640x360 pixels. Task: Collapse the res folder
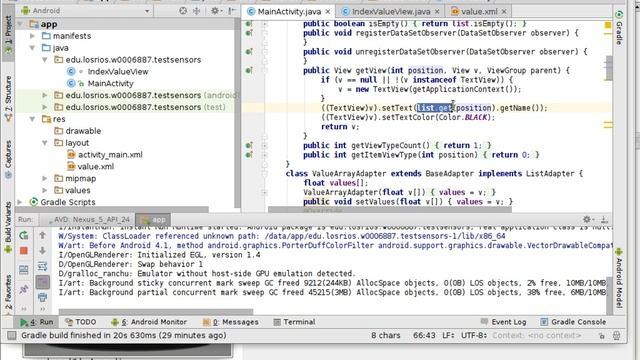pyautogui.click(x=32, y=119)
